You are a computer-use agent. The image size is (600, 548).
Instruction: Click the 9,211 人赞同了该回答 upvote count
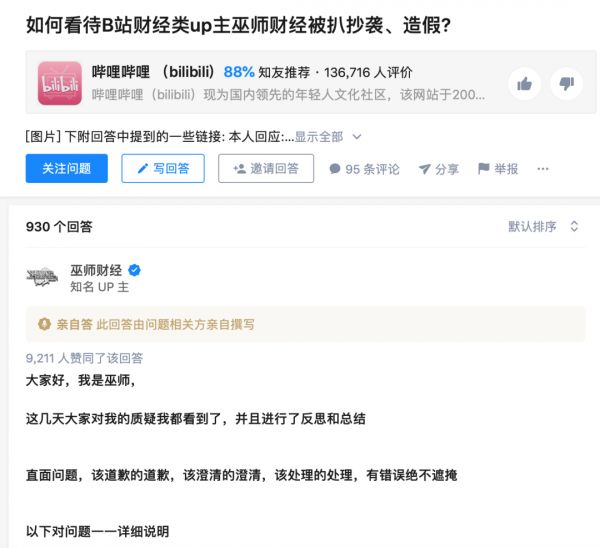[84, 357]
